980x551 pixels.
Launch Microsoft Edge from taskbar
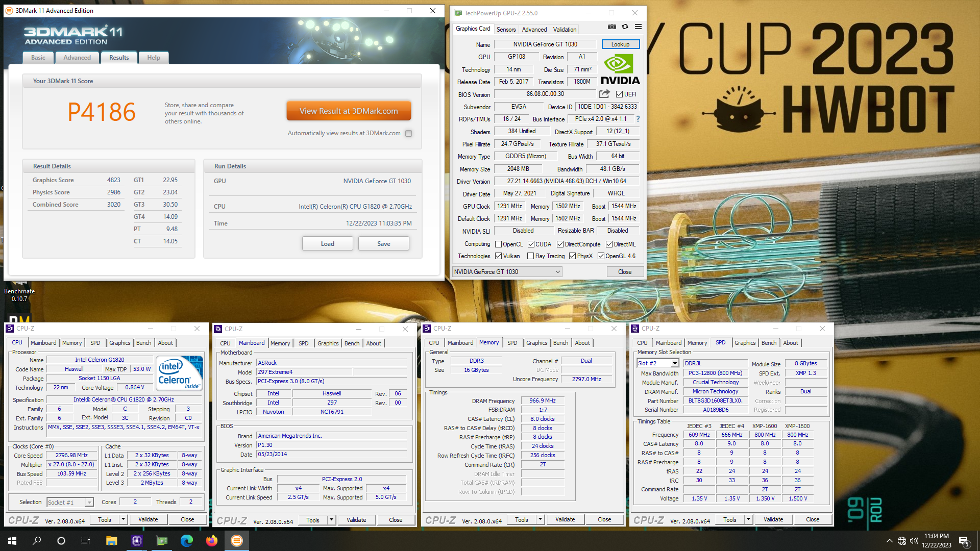[x=186, y=541]
